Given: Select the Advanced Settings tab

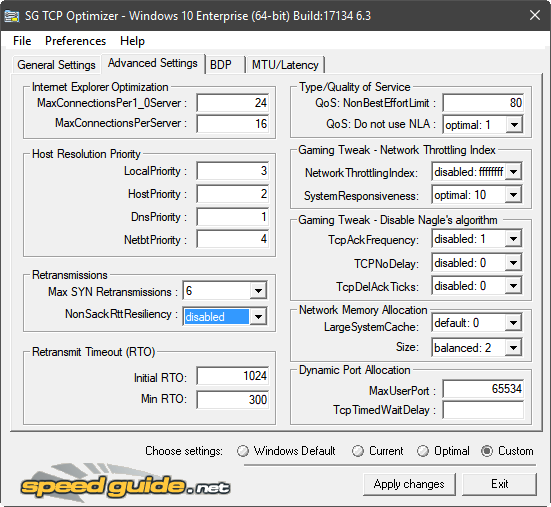Looking at the screenshot, I should point(153,63).
